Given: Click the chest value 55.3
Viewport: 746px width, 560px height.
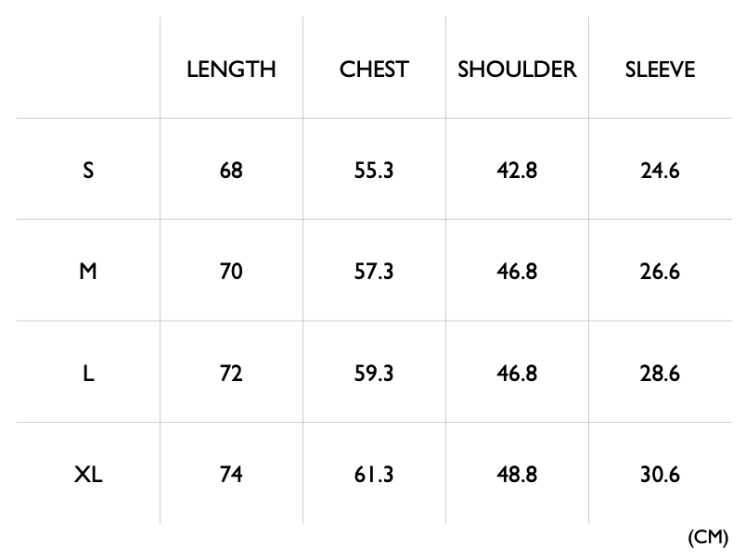Looking at the screenshot, I should (x=374, y=171).
